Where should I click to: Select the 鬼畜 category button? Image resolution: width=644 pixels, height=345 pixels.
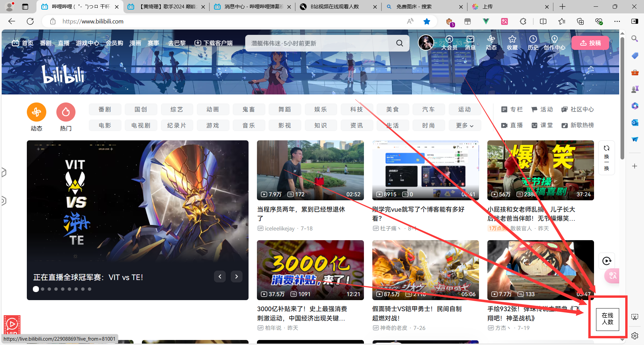249,109
